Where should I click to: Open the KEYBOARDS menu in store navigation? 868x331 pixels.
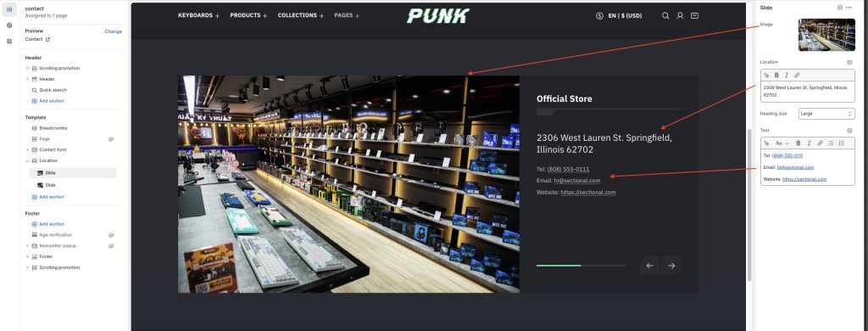pos(198,15)
